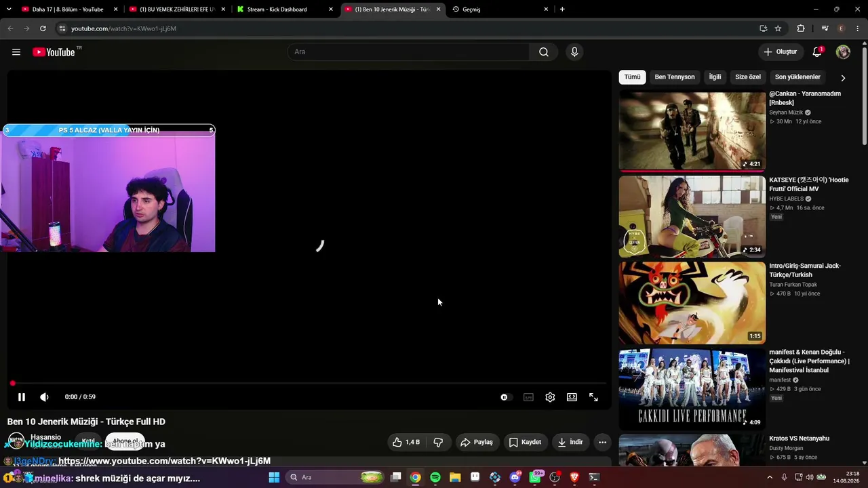Image resolution: width=868 pixels, height=488 pixels.
Task: Switch to theater mode
Action: pos(572,397)
